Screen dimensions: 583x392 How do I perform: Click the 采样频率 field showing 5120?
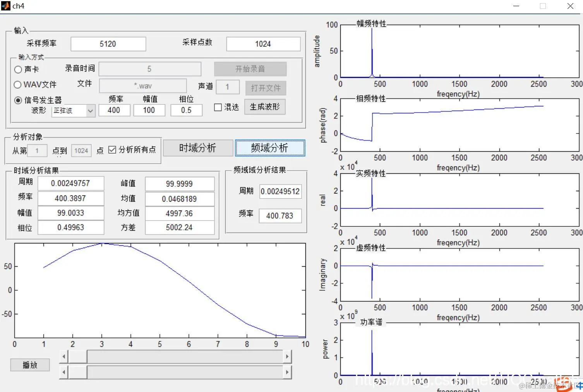(108, 44)
